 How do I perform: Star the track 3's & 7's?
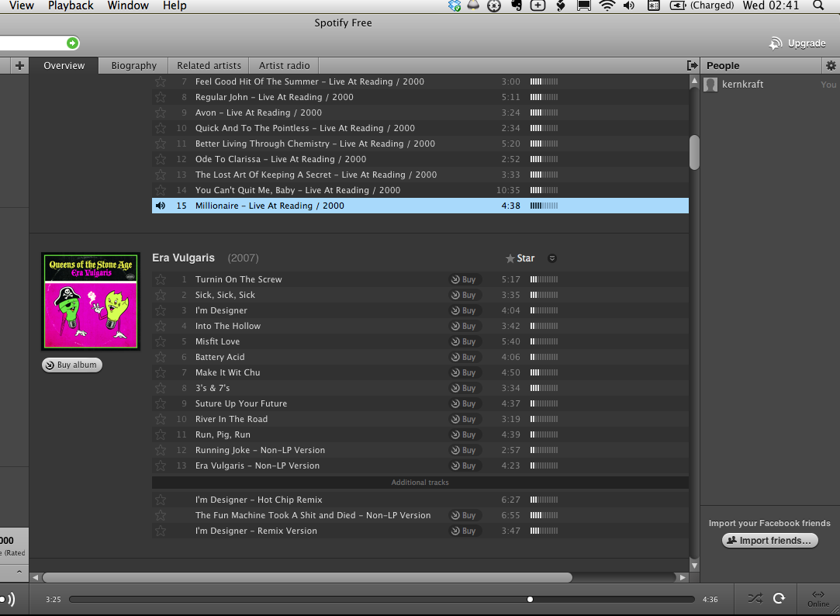(161, 388)
